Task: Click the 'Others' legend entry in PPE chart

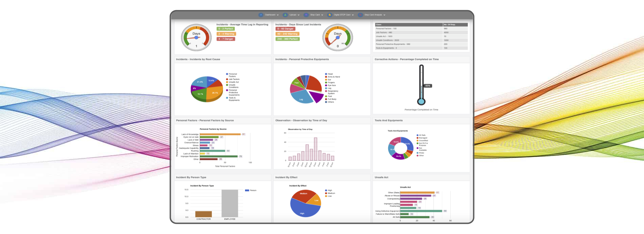Action: point(329,102)
